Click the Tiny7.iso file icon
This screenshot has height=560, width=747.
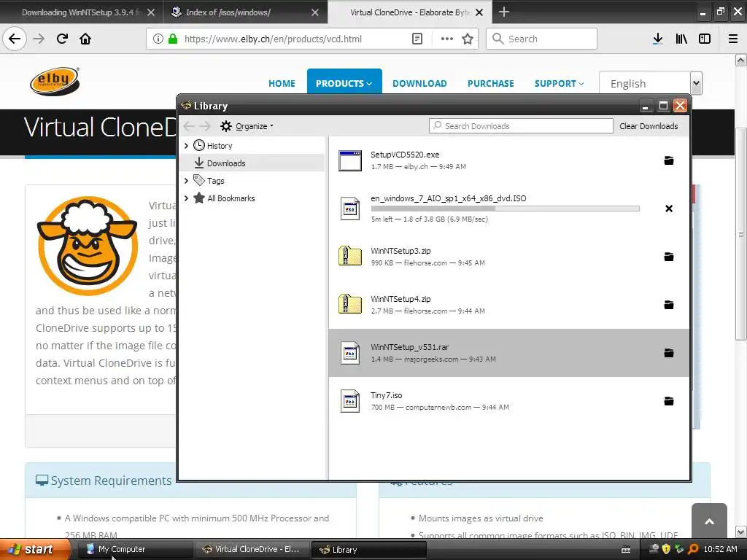350,401
